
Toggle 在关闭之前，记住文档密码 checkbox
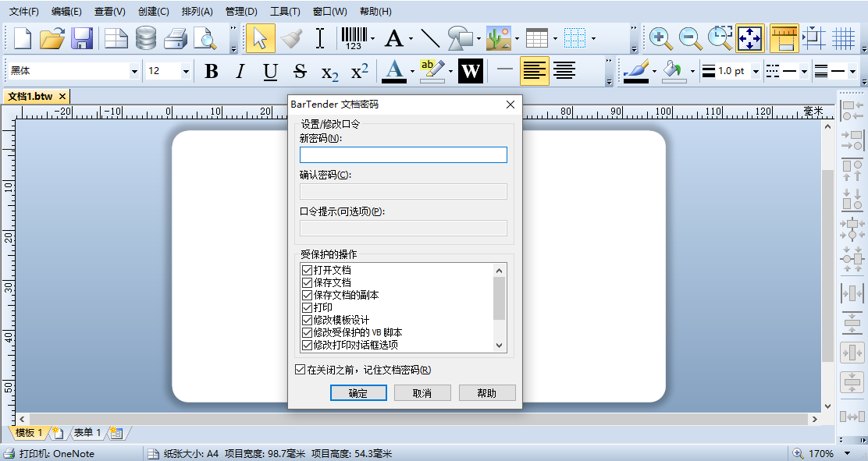301,370
